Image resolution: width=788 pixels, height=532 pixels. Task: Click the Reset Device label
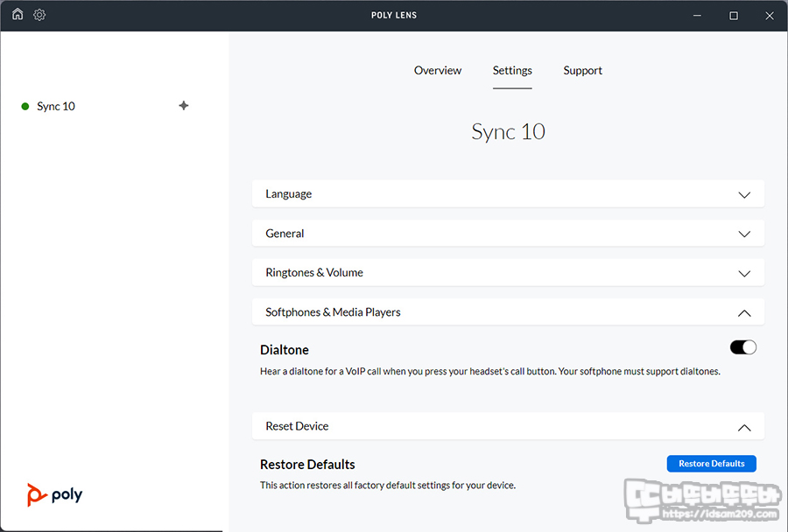point(297,426)
